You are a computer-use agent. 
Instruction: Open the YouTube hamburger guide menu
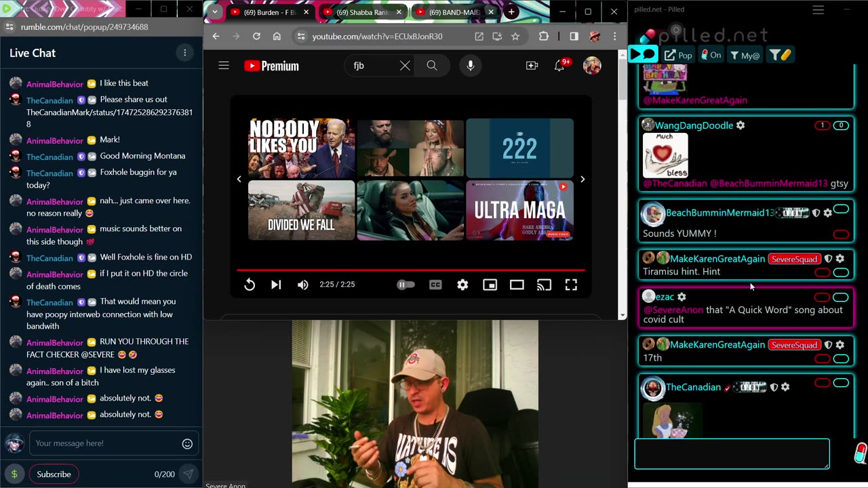click(224, 66)
